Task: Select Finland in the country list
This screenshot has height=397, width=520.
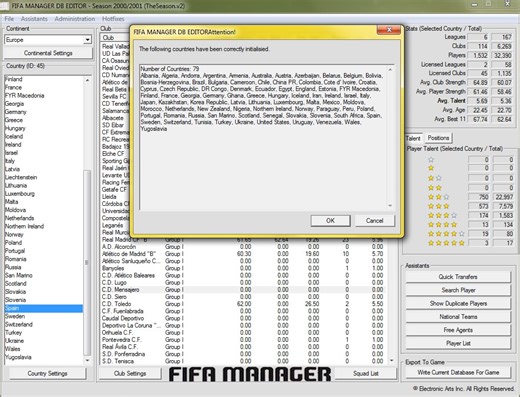Action: click(43, 79)
